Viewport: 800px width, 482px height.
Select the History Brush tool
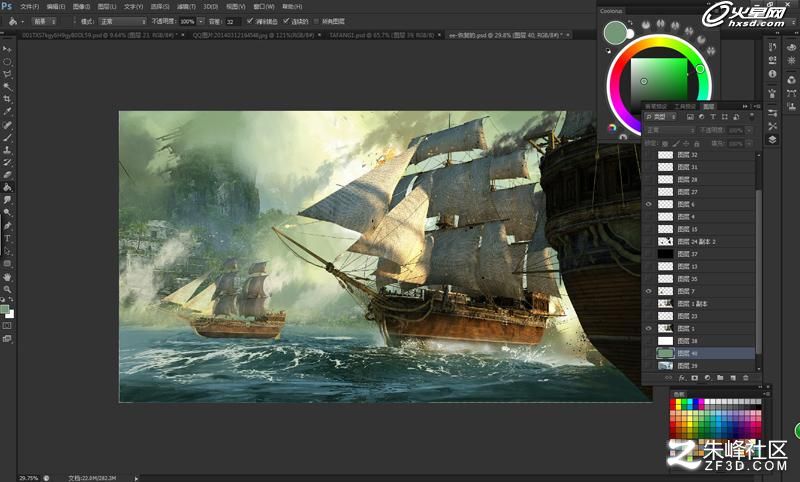7,163
